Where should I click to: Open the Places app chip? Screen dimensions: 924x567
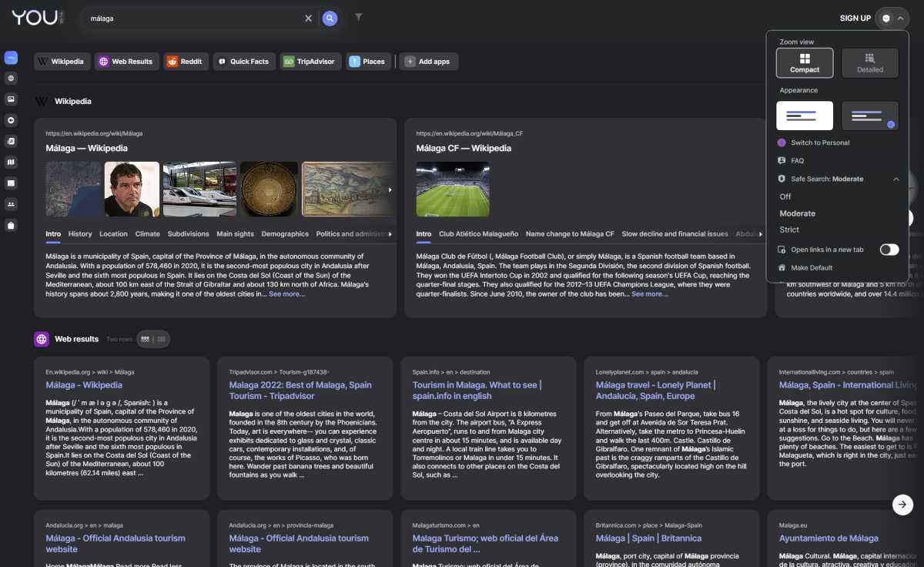(368, 62)
